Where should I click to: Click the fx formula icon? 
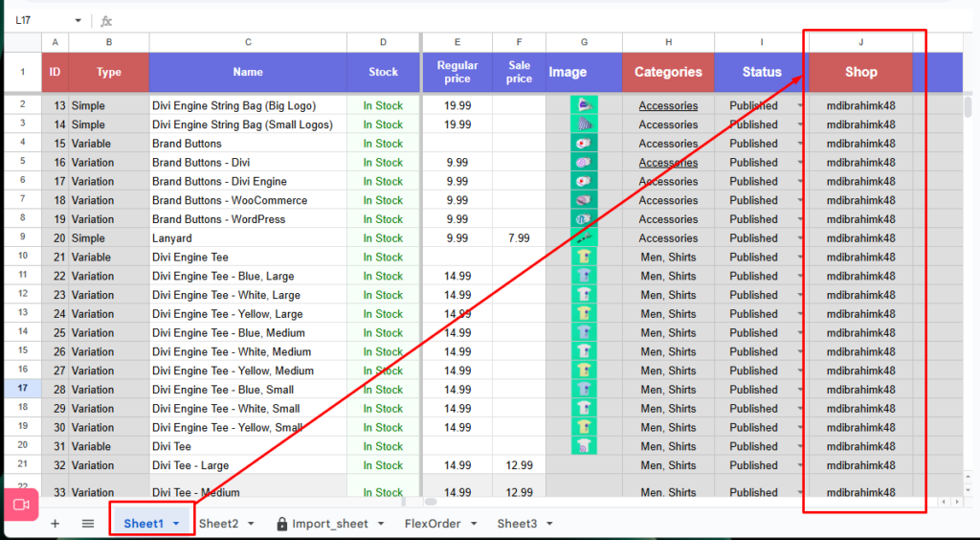point(106,21)
